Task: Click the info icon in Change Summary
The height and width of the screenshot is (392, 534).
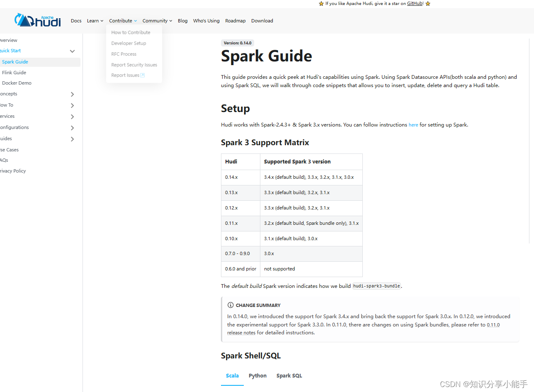Action: 231,305
